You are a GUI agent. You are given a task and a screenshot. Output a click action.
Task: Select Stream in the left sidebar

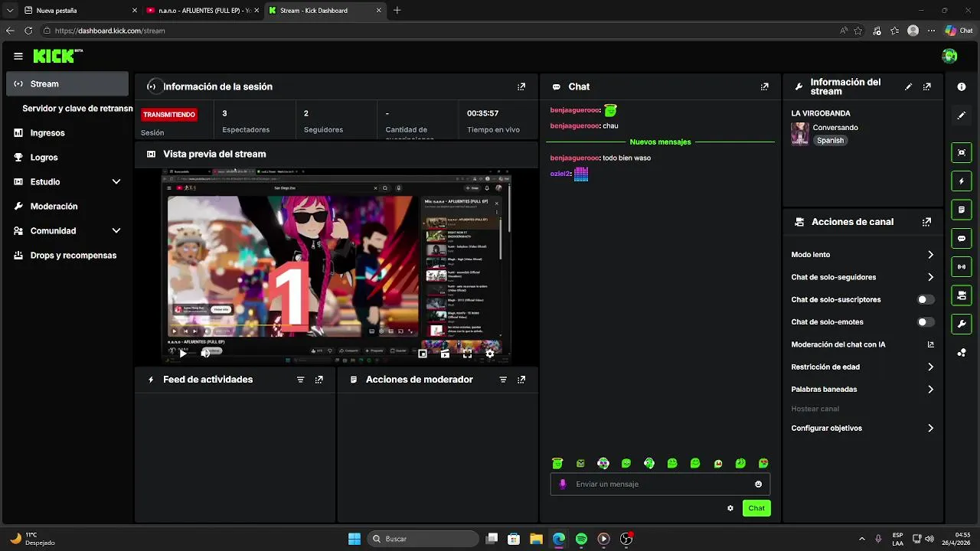[x=67, y=84]
